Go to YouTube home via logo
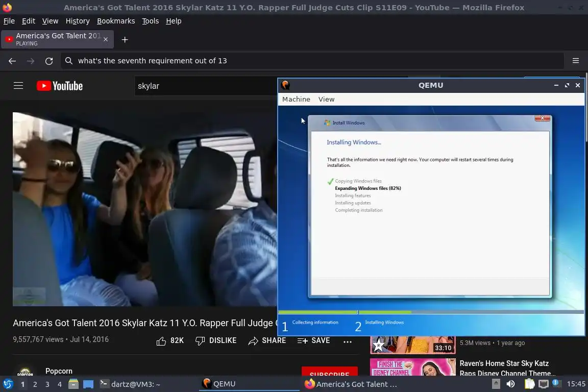588x392 pixels. tap(60, 86)
